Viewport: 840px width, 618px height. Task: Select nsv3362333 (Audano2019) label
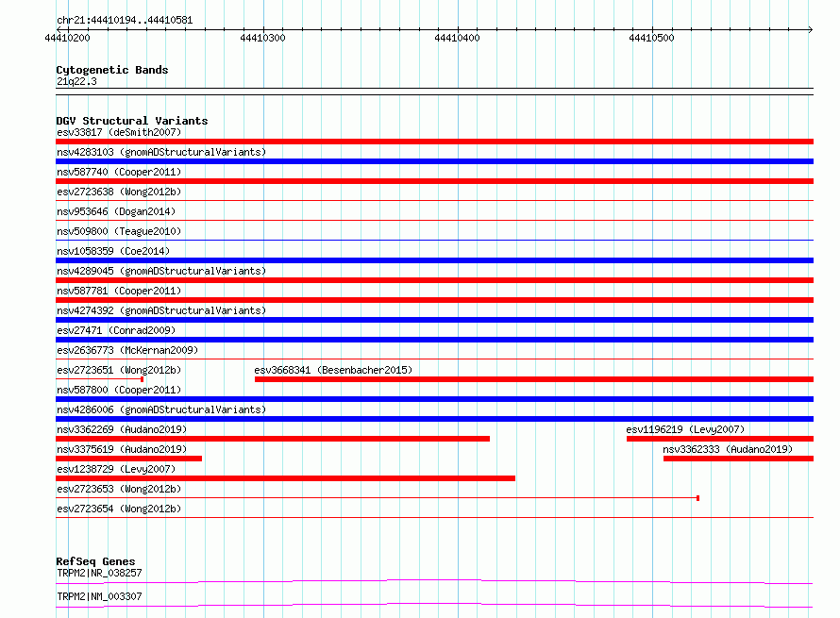728,449
